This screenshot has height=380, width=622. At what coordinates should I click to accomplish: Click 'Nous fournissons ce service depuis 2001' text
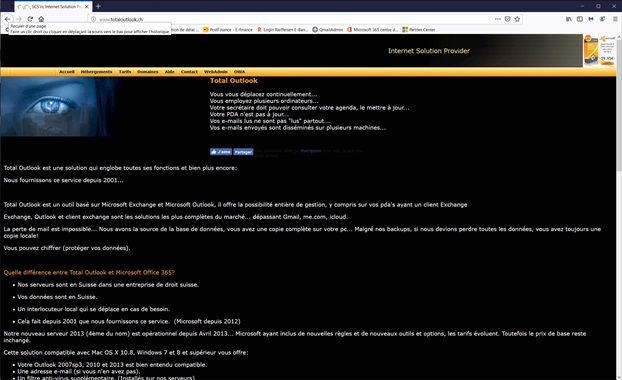[x=63, y=180]
